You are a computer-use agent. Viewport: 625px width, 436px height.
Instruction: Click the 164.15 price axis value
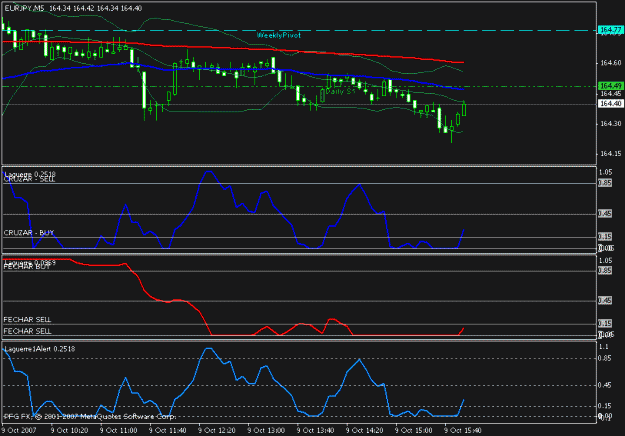pyautogui.click(x=611, y=153)
